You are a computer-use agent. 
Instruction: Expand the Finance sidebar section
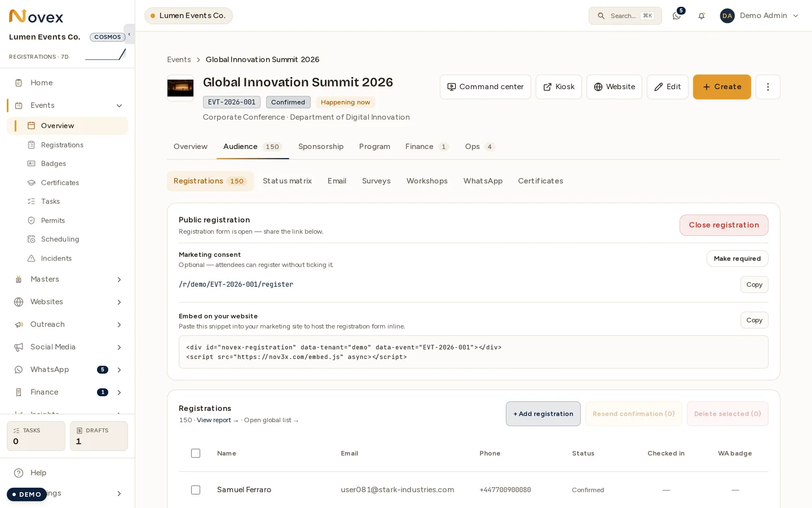(x=119, y=392)
